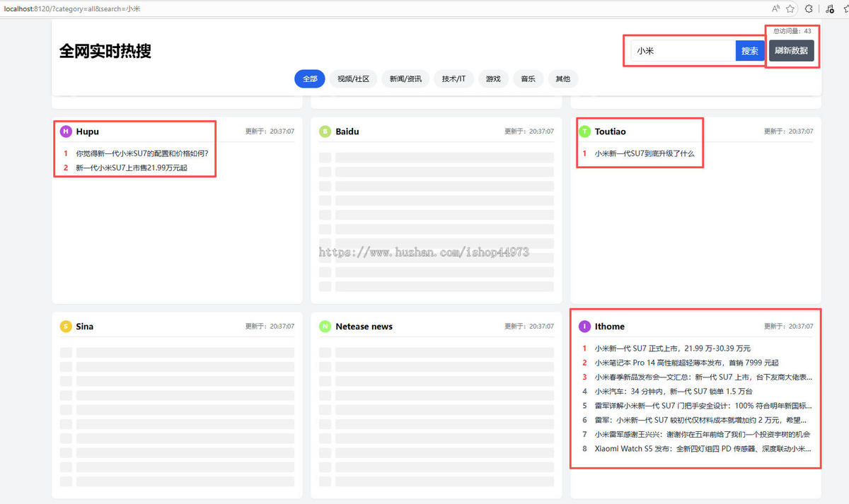Open the browser Extensions puzzle icon

pyautogui.click(x=809, y=8)
